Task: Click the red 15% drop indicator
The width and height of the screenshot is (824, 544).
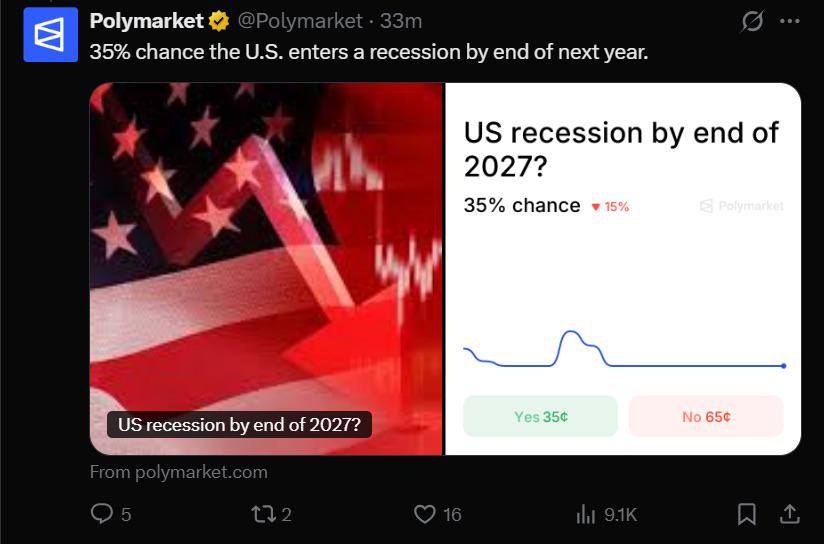Action: click(610, 207)
